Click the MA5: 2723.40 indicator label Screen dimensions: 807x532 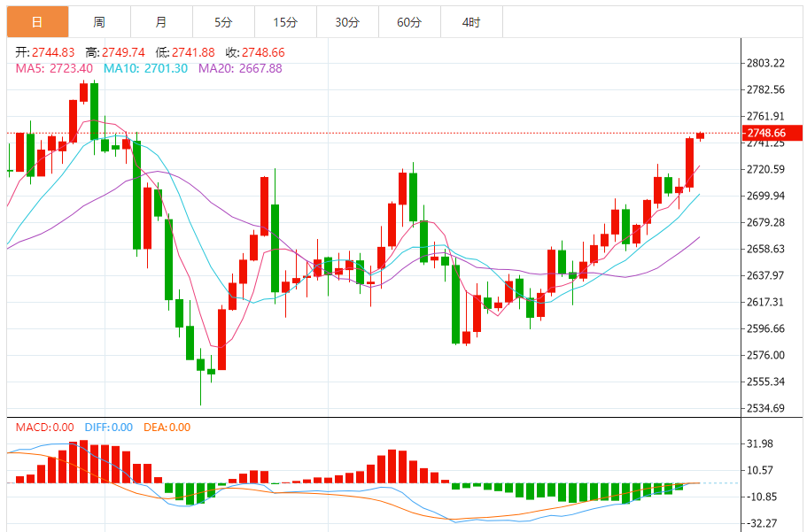point(54,68)
